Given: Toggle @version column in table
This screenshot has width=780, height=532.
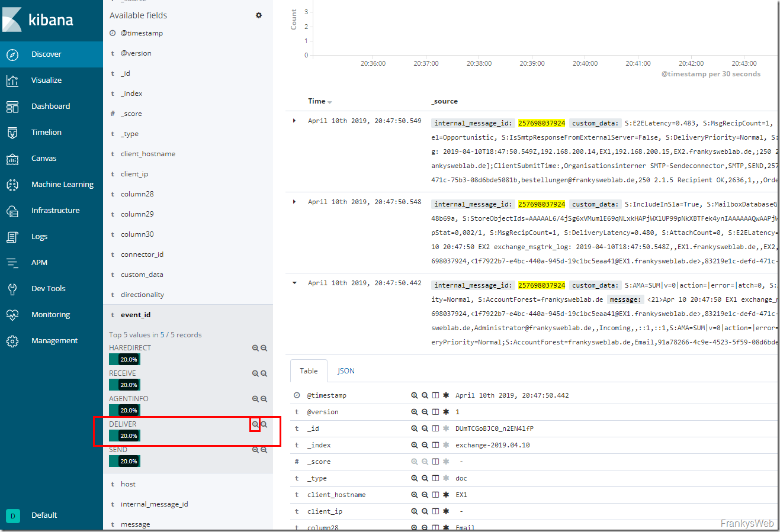Looking at the screenshot, I should [435, 412].
